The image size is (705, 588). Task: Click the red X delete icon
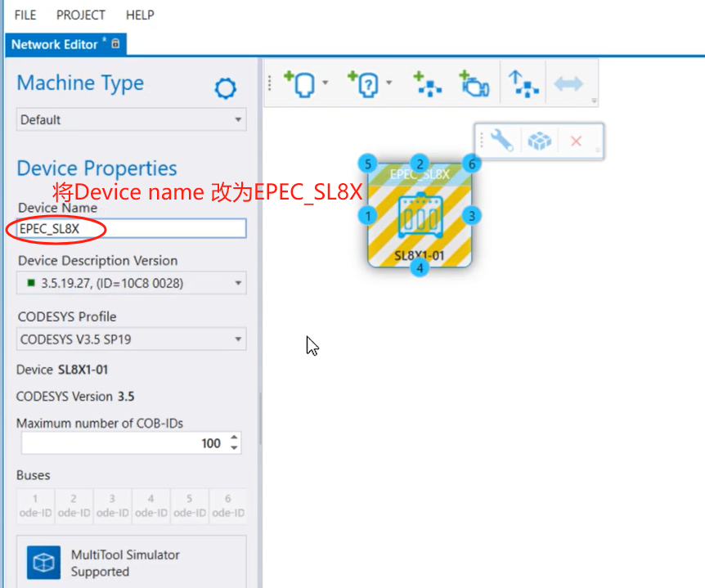pyautogui.click(x=576, y=141)
